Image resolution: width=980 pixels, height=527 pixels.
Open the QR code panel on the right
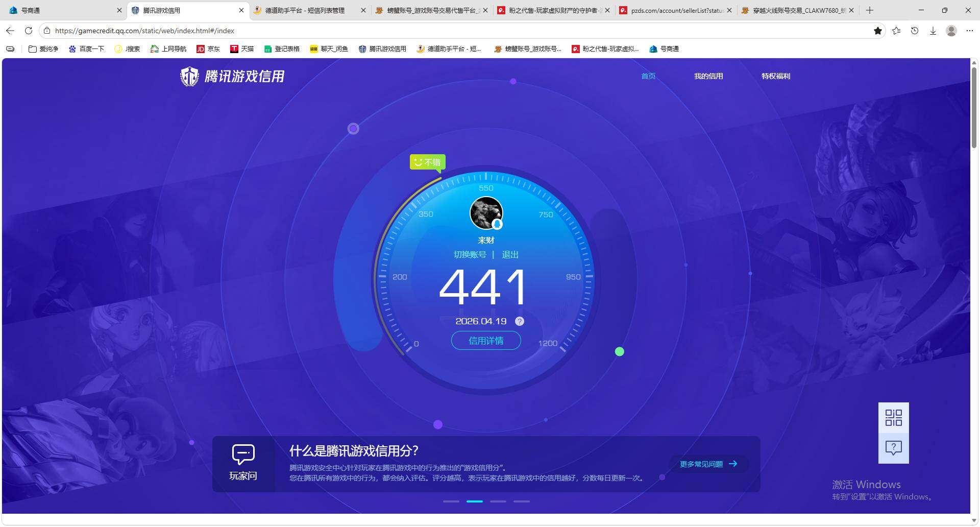click(893, 418)
